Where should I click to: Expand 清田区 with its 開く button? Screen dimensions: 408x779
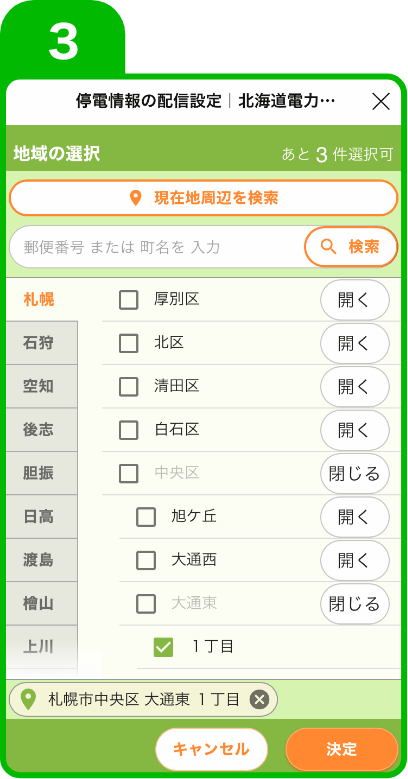click(354, 387)
